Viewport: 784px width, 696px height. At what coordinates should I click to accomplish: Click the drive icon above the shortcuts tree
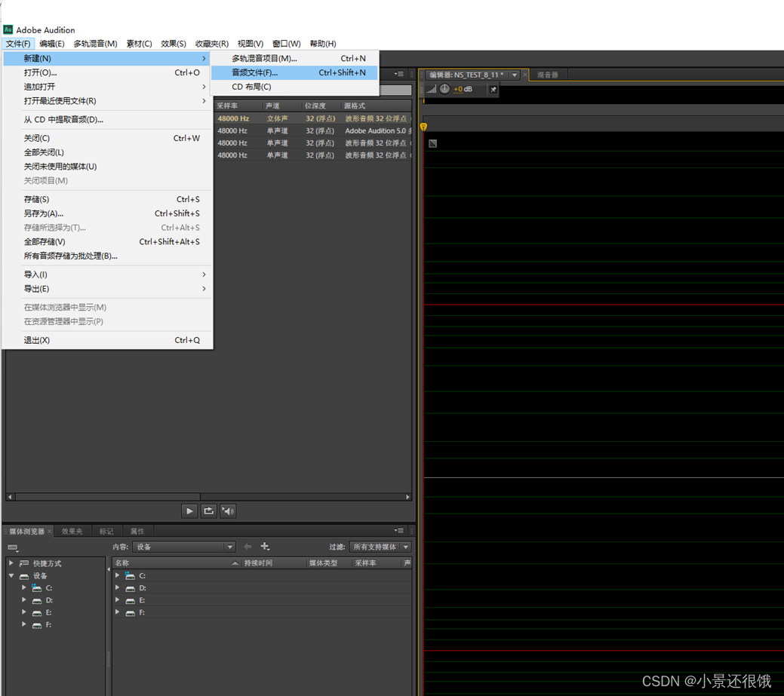tap(14, 547)
